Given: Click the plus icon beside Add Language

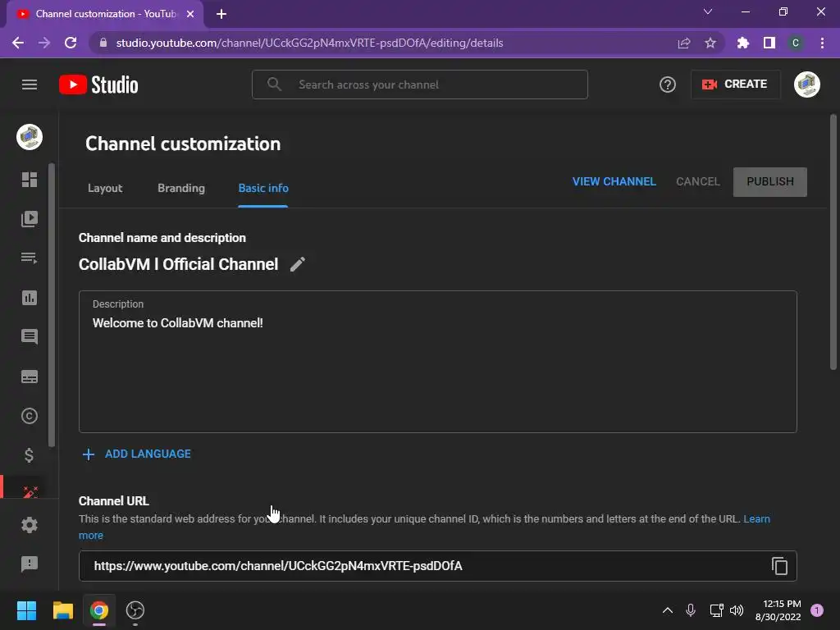Looking at the screenshot, I should coord(89,454).
